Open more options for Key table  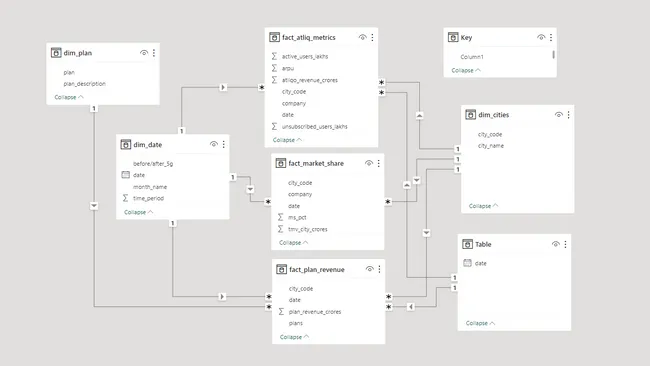551,37
